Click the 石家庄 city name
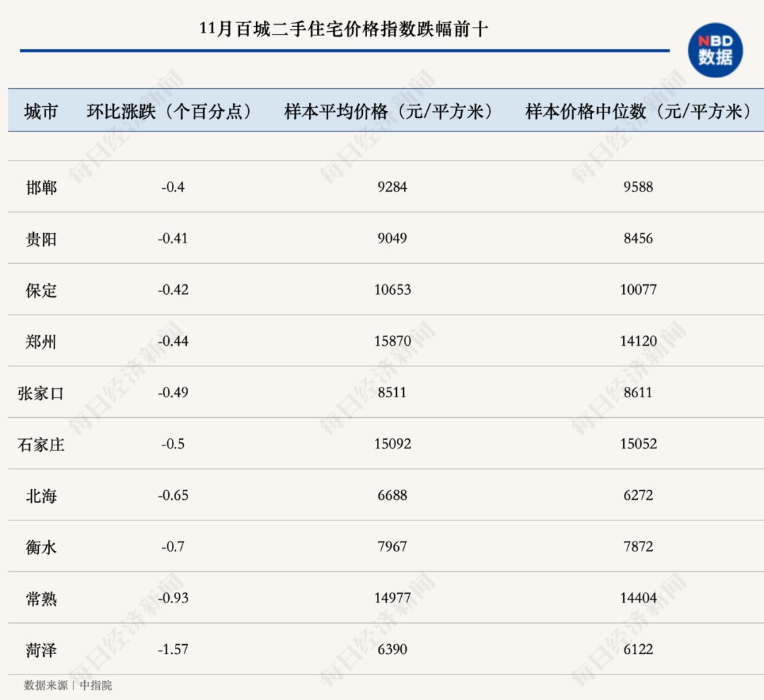 point(41,445)
